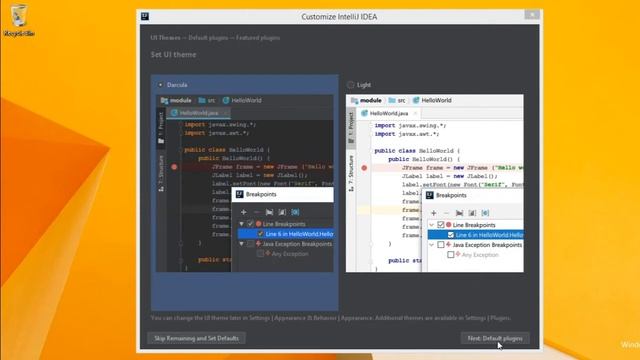Click the HelloWorld class icon in Light preview
This screenshot has width=640, height=360.
416,100
